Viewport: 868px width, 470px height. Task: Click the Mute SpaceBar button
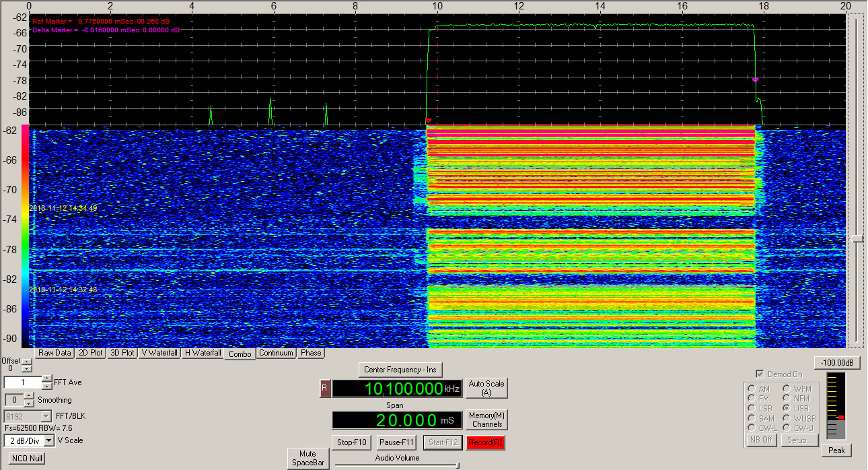coord(308,458)
